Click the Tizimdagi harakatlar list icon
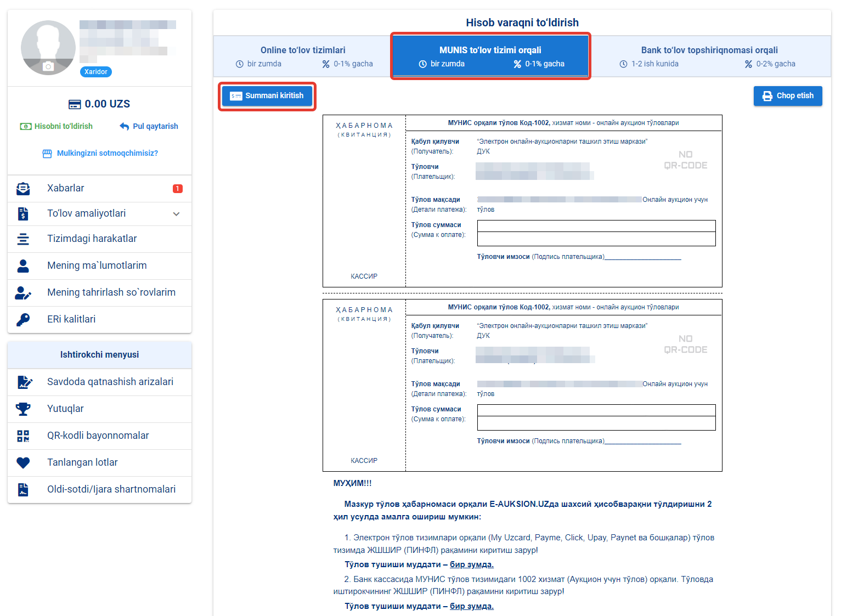 [23, 239]
